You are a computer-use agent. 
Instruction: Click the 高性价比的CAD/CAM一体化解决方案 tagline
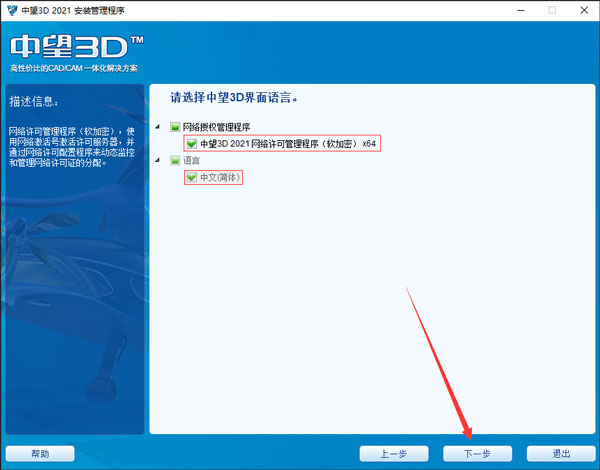pos(73,69)
